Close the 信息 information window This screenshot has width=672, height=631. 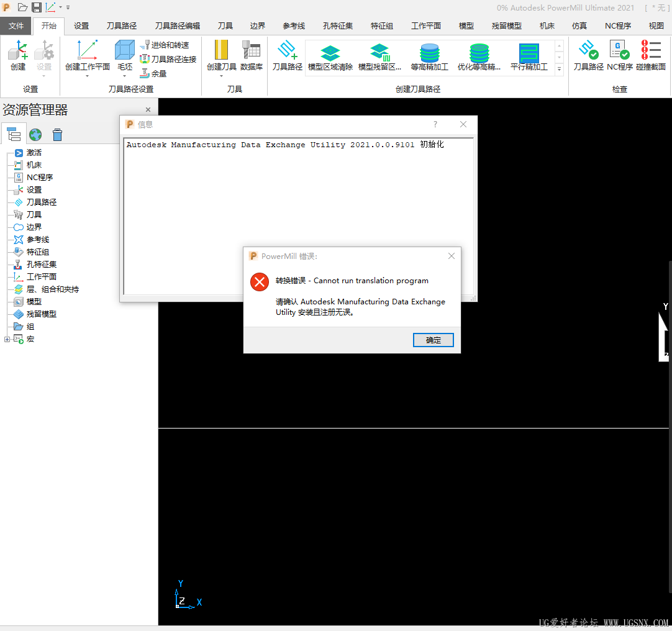coord(463,124)
